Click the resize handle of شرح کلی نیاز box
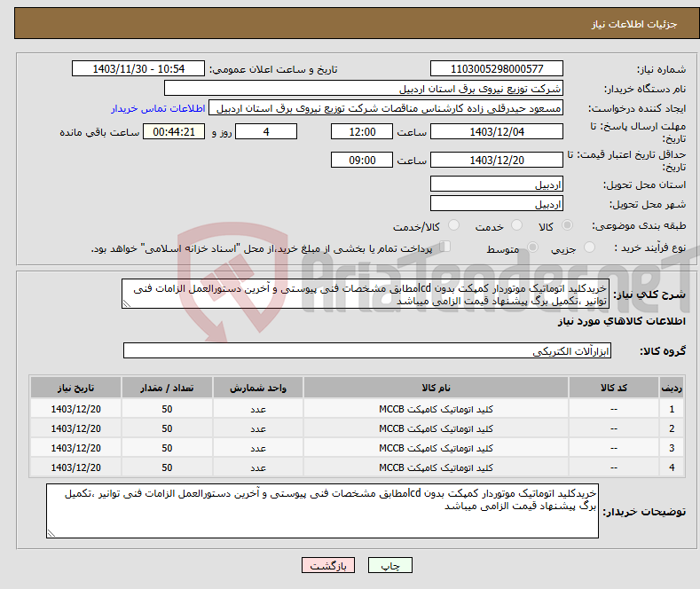 [127, 303]
